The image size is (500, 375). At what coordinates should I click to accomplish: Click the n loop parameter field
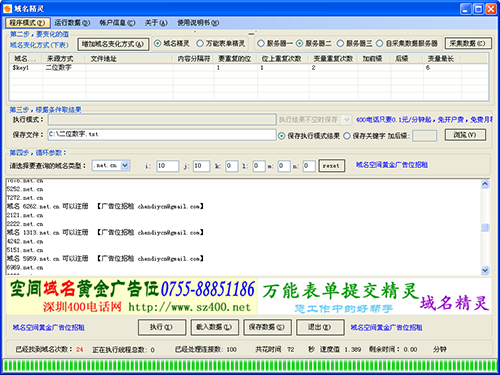click(x=309, y=166)
